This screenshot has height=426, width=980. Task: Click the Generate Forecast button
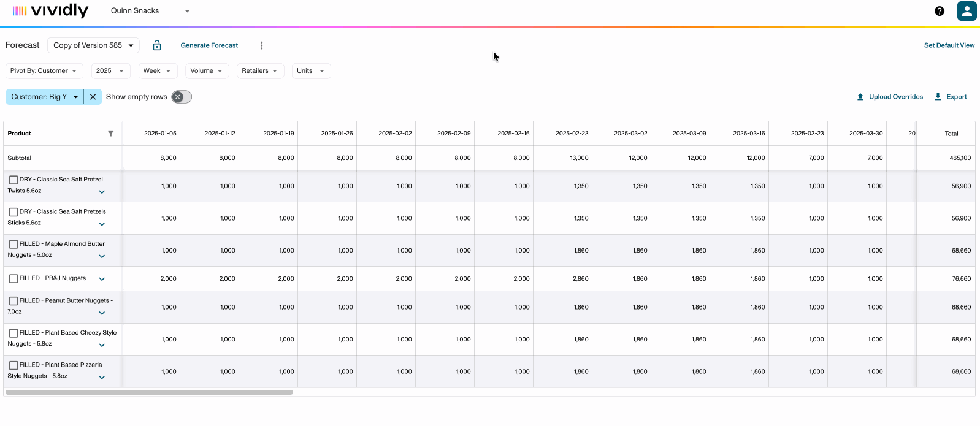point(209,45)
